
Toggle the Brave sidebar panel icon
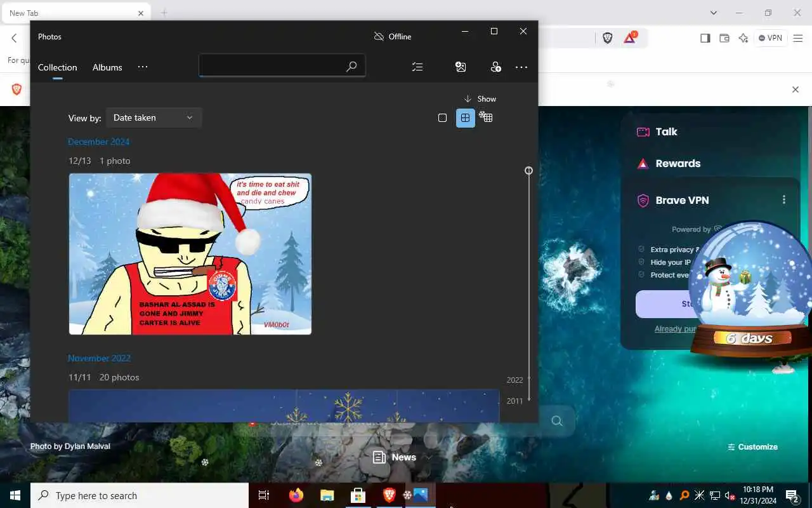point(705,38)
